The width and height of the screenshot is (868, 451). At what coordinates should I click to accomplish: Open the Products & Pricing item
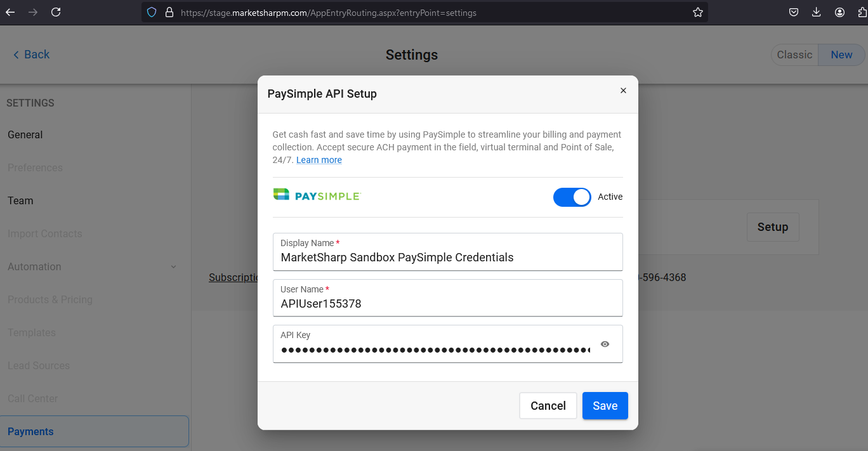50,299
